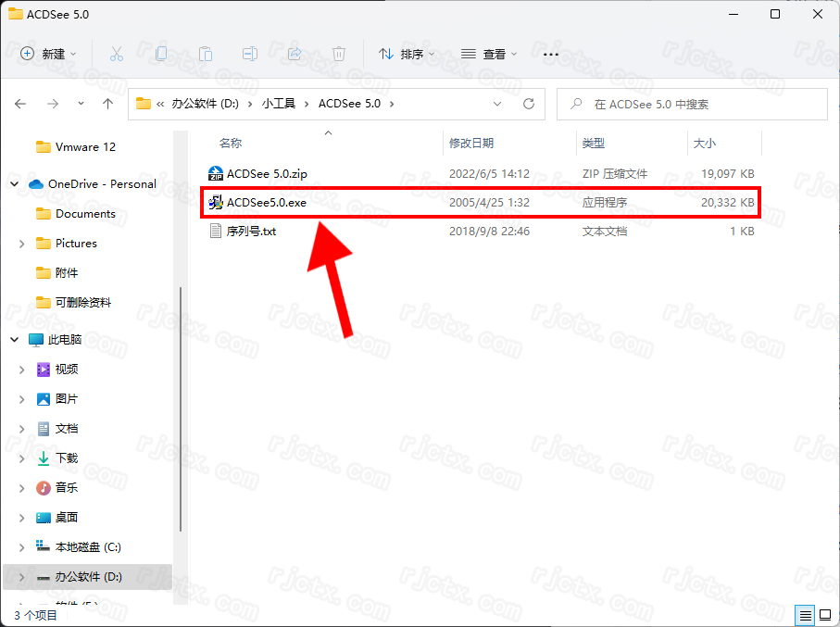Switch to large thumbnails view icon
Screen dimensions: 840x627
(x=823, y=615)
